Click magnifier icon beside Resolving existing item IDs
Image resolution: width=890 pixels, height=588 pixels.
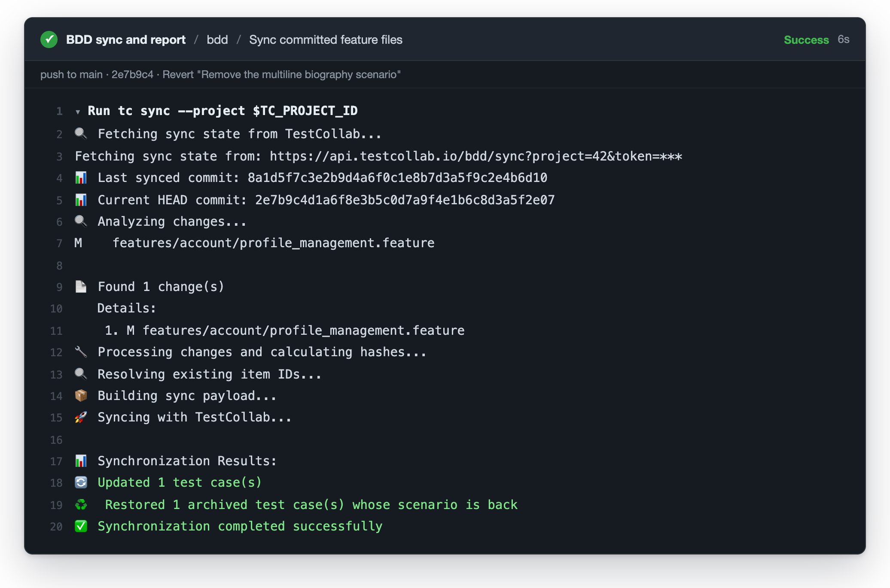81,374
